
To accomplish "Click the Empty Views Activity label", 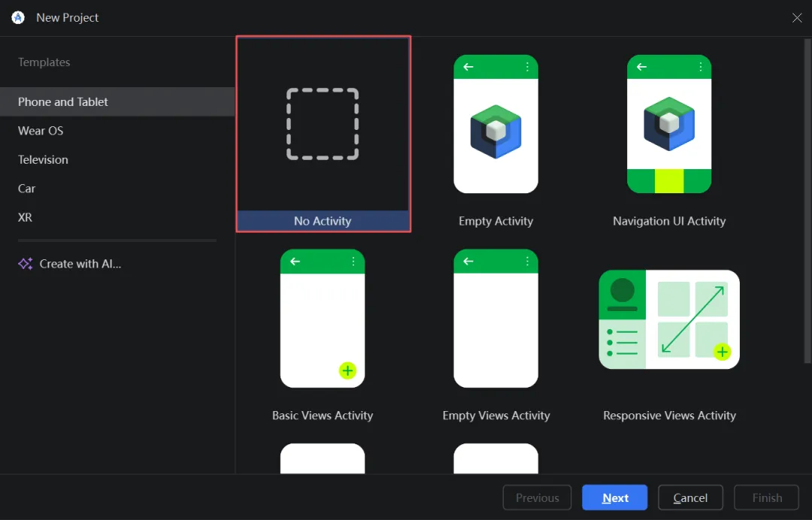I will (496, 416).
